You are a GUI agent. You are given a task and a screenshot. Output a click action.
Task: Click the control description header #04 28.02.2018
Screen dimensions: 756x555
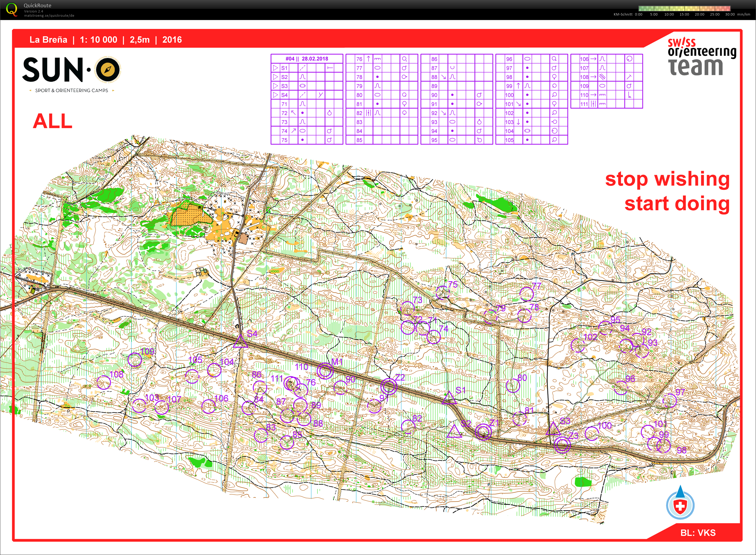[x=306, y=59]
